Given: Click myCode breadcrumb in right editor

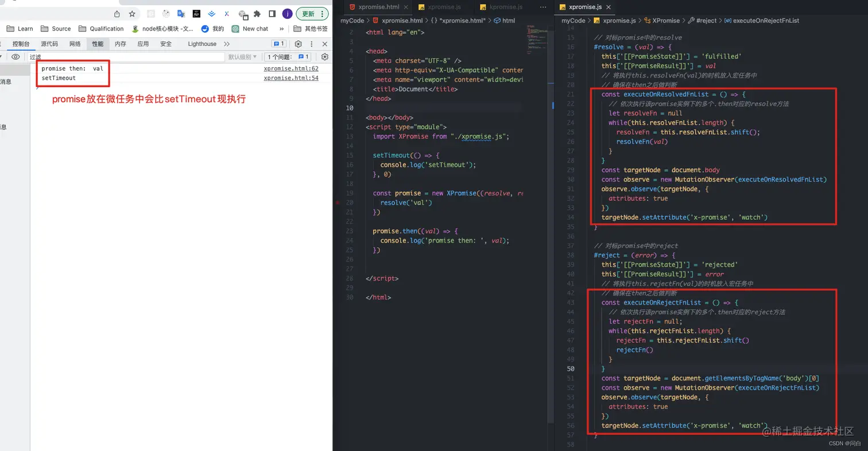Looking at the screenshot, I should [573, 20].
